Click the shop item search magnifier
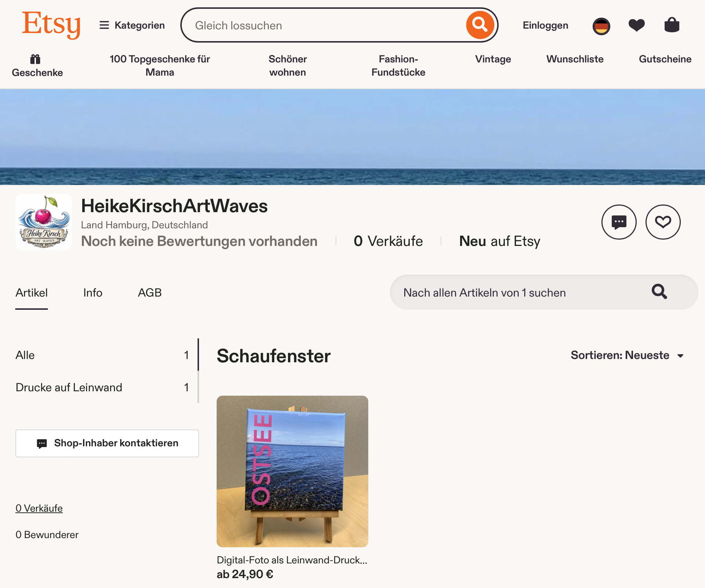Screen dimensions: 705x588 659,292
